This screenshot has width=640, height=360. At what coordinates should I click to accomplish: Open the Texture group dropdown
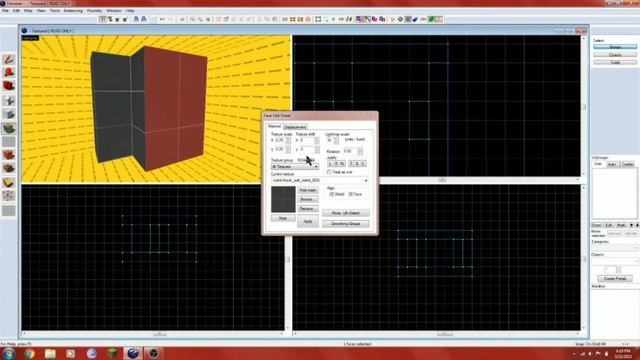point(295,167)
